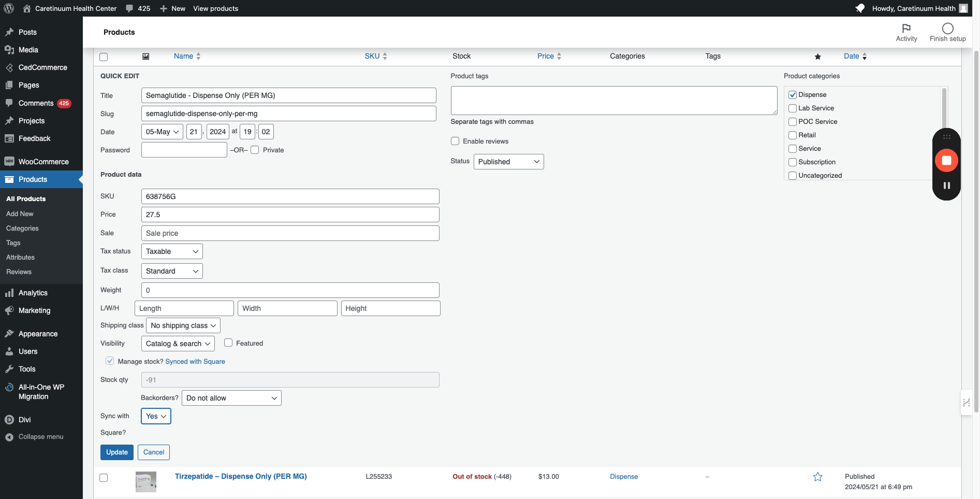Open the Shipping class dropdown

pyautogui.click(x=183, y=325)
